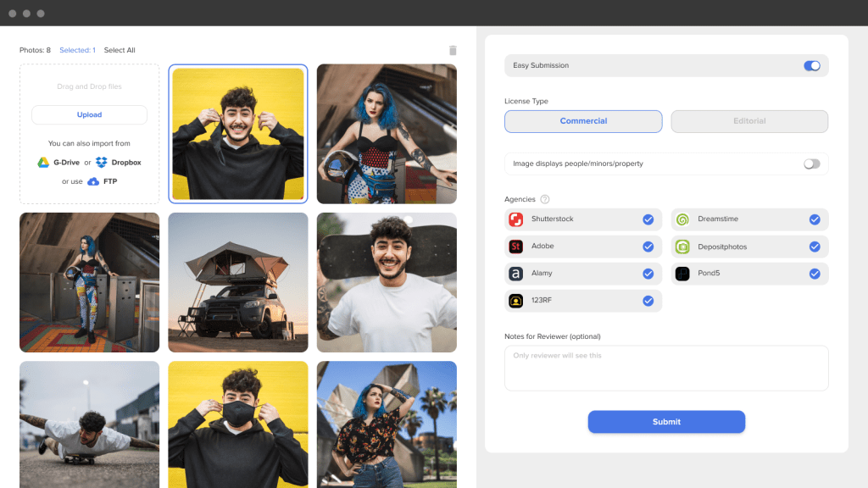Click the Dreamstime spiral logo icon
The width and height of the screenshot is (868, 488).
tap(682, 219)
